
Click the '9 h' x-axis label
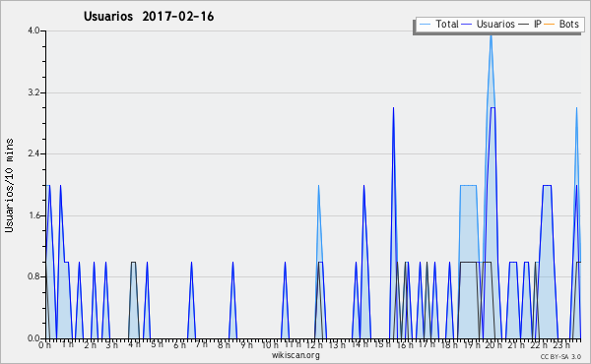pyautogui.click(x=247, y=344)
